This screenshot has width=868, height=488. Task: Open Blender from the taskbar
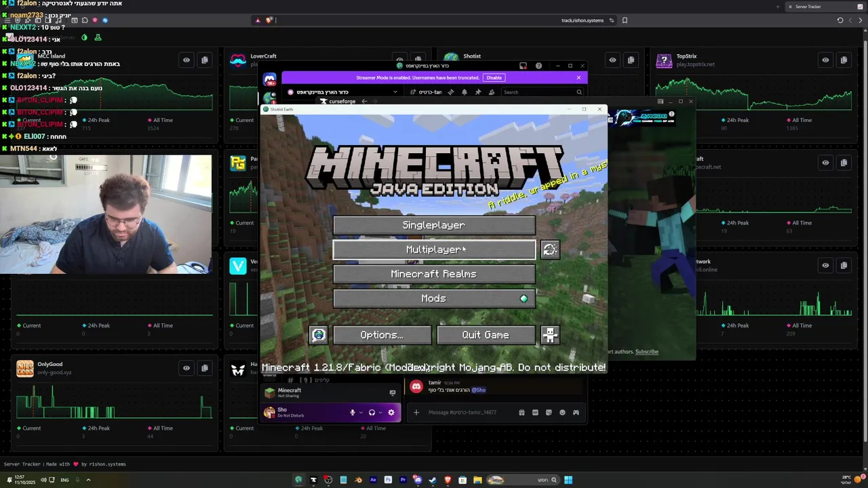[x=358, y=480]
